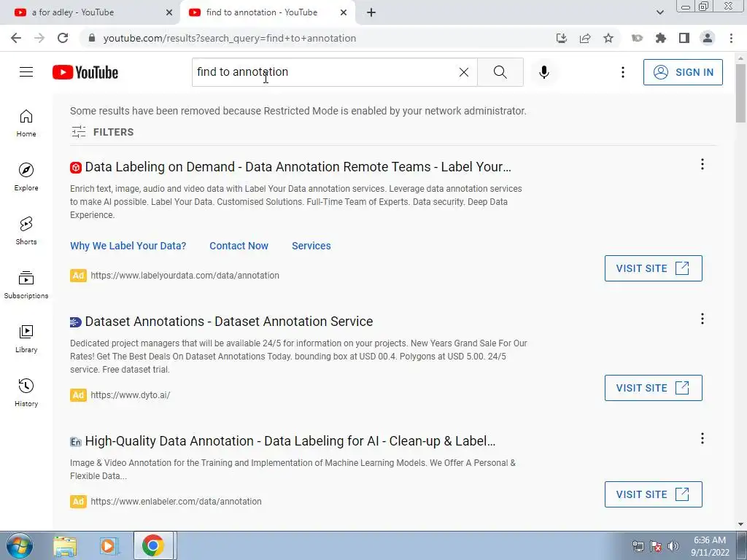Start voice search with the microphone icon

click(544, 72)
